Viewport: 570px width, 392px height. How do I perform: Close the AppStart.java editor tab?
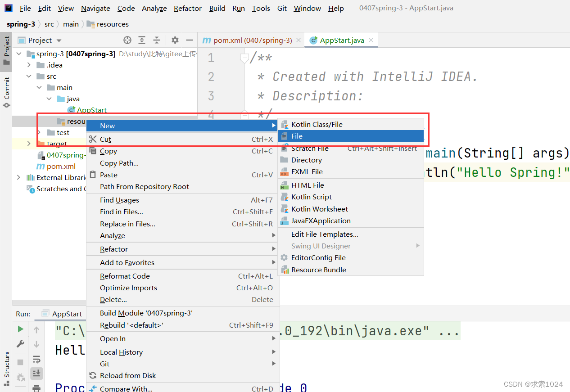[x=371, y=40]
